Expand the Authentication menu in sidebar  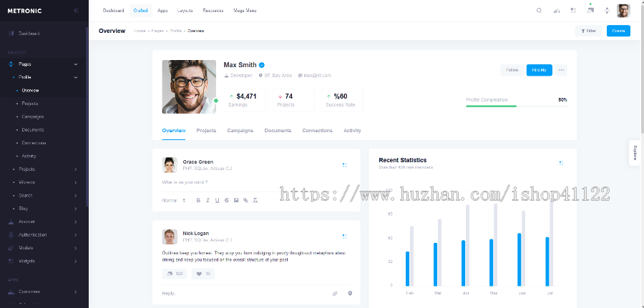click(x=44, y=234)
